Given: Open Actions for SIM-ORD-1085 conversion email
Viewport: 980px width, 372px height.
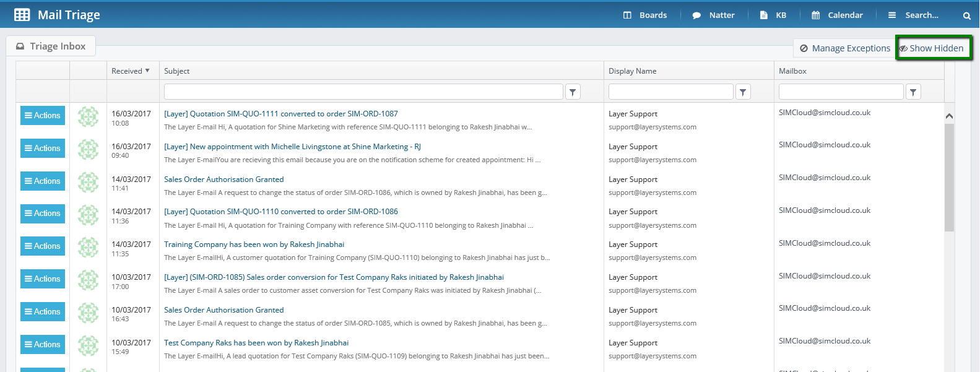Looking at the screenshot, I should point(43,279).
